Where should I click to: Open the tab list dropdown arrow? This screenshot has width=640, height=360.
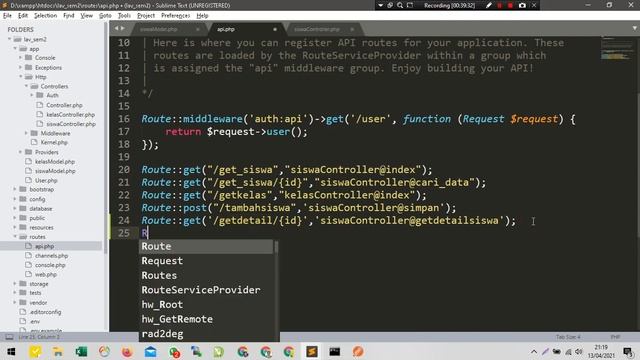click(x=634, y=28)
